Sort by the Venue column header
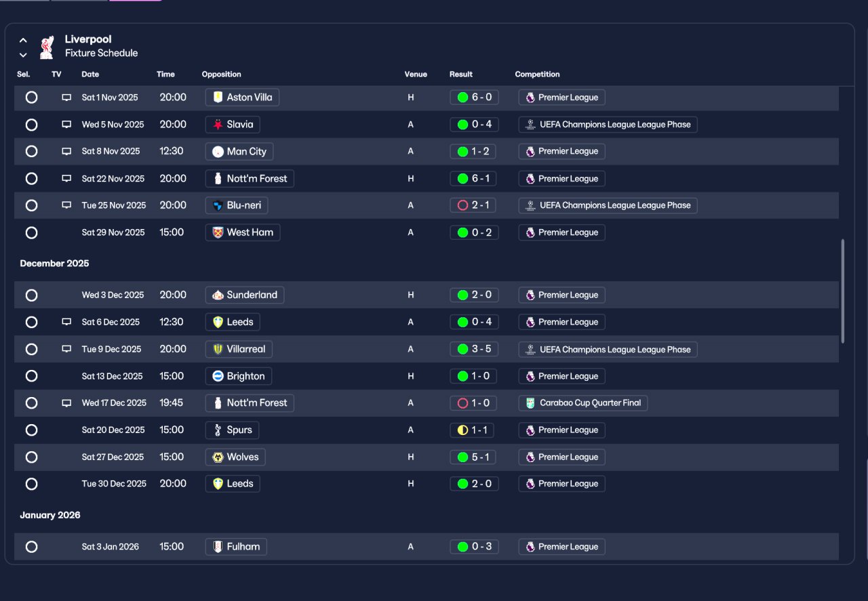Viewport: 868px width, 601px height. click(x=416, y=75)
